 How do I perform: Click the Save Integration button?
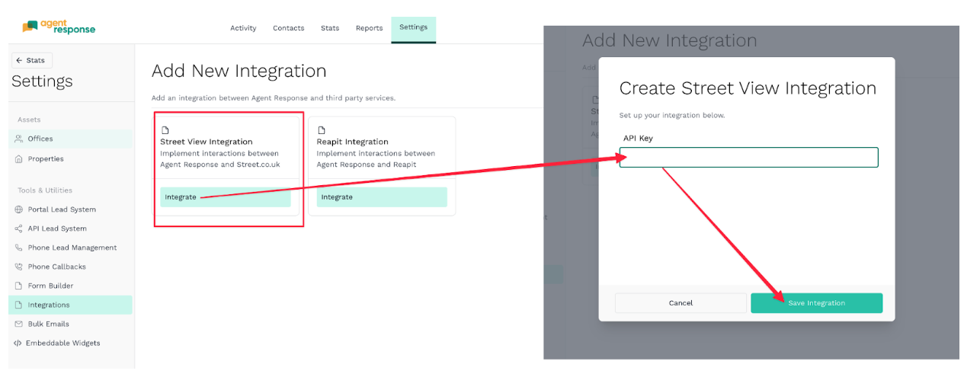coord(816,303)
